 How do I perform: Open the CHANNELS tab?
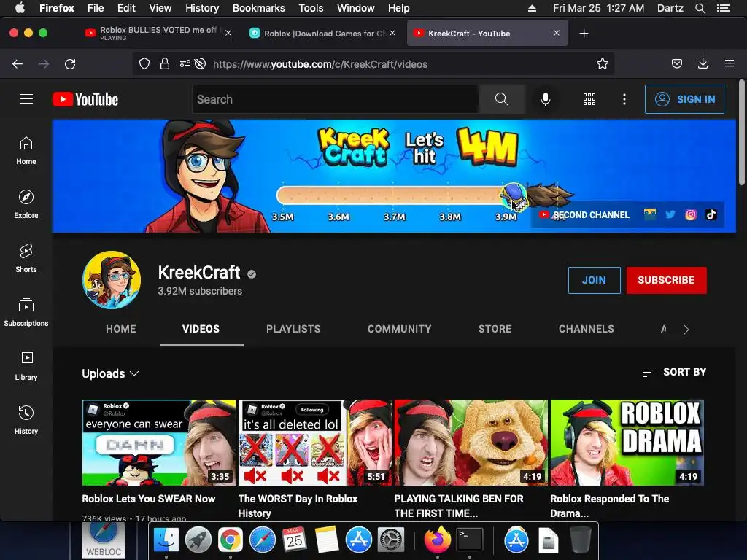pyautogui.click(x=587, y=329)
